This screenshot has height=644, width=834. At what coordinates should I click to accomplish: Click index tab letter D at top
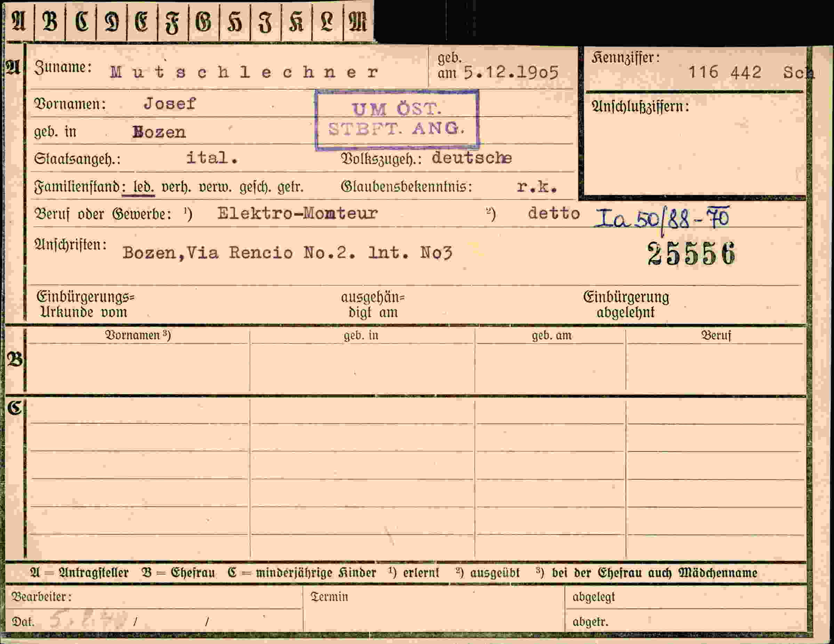point(112,21)
